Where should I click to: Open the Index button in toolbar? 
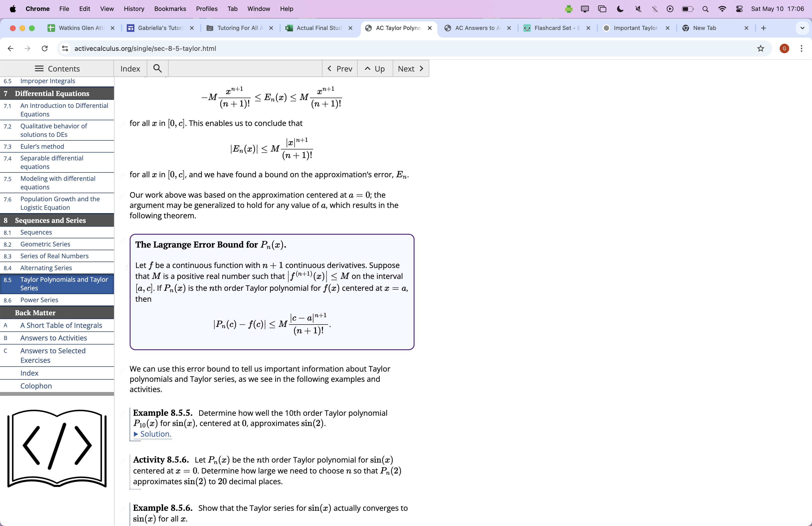coord(130,69)
